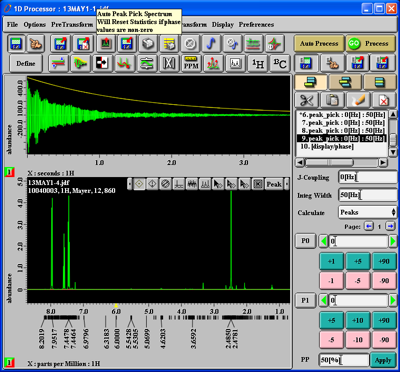This screenshot has width=400, height=372.
Task: Toggle the second diamond cursor mode button
Action: point(153,184)
